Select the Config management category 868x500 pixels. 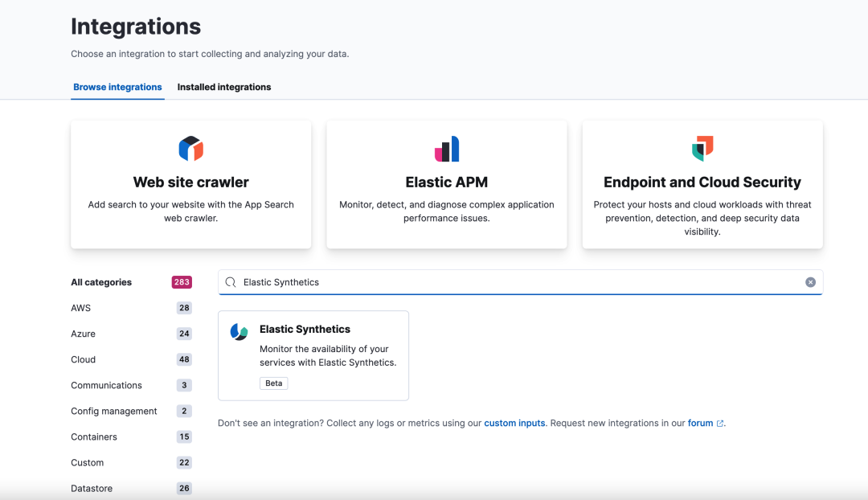pos(114,411)
